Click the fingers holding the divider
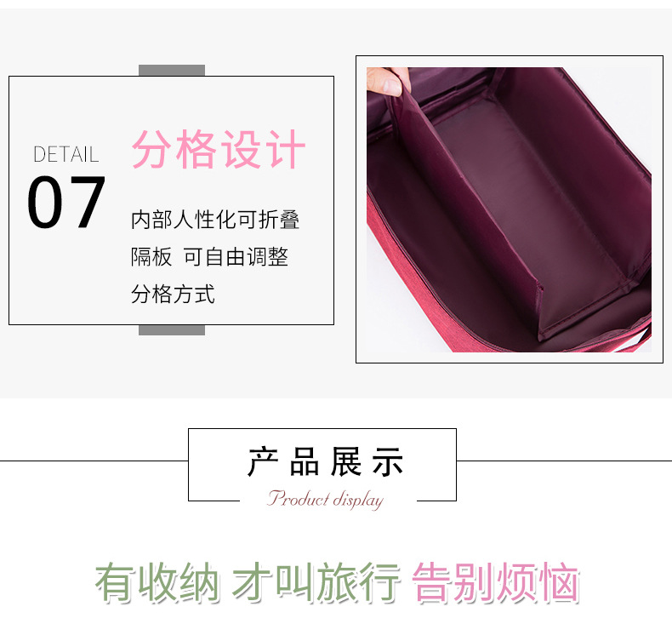Viewport: 672px width, 618px height. [x=388, y=81]
